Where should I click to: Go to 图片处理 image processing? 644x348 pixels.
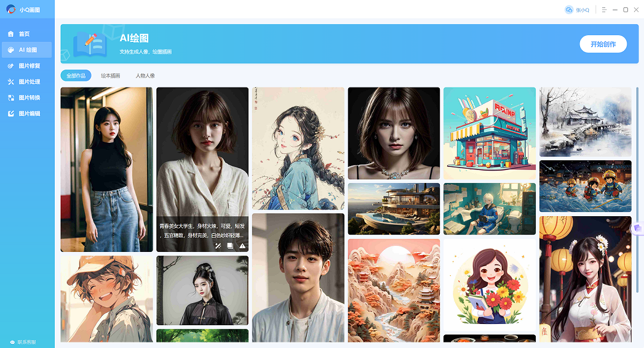tap(28, 82)
